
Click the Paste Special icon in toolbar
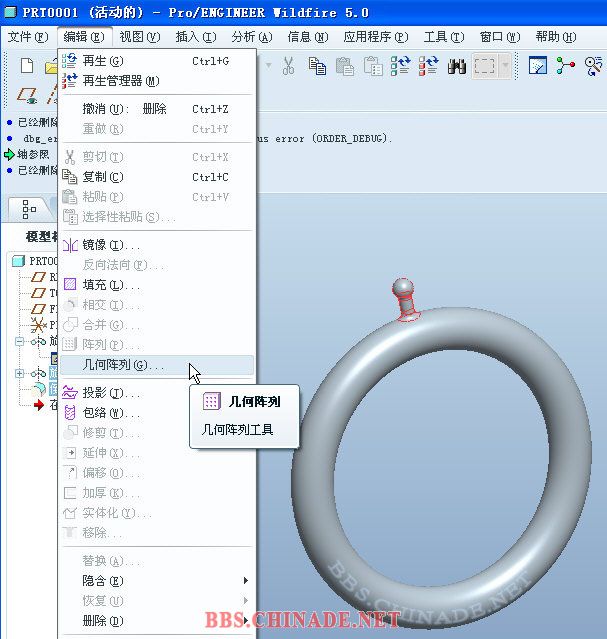tap(373, 66)
